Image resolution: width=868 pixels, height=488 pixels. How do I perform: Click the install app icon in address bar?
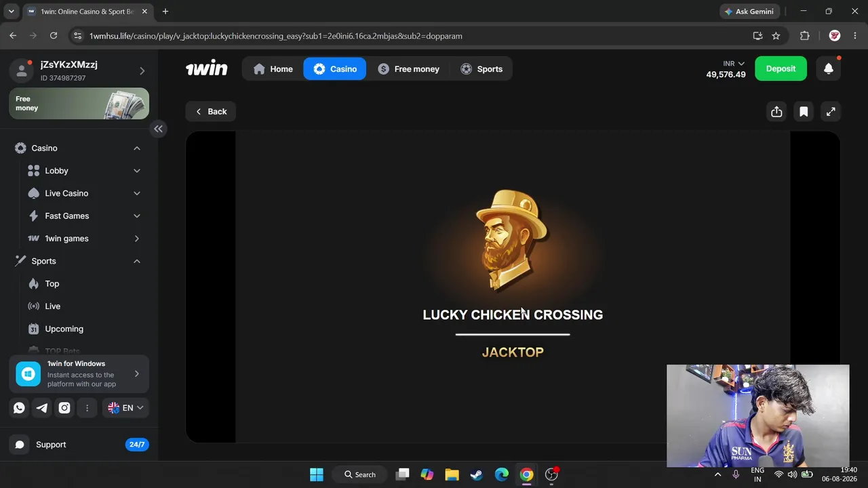[757, 35]
